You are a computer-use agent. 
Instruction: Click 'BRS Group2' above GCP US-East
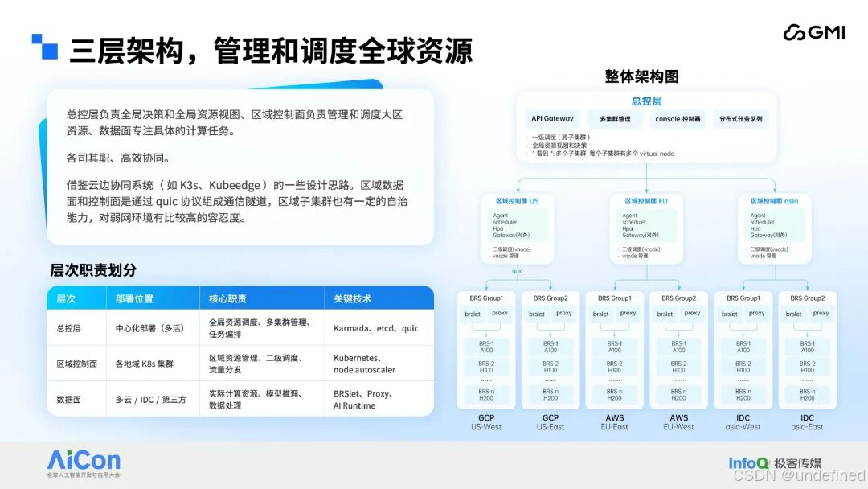[551, 298]
